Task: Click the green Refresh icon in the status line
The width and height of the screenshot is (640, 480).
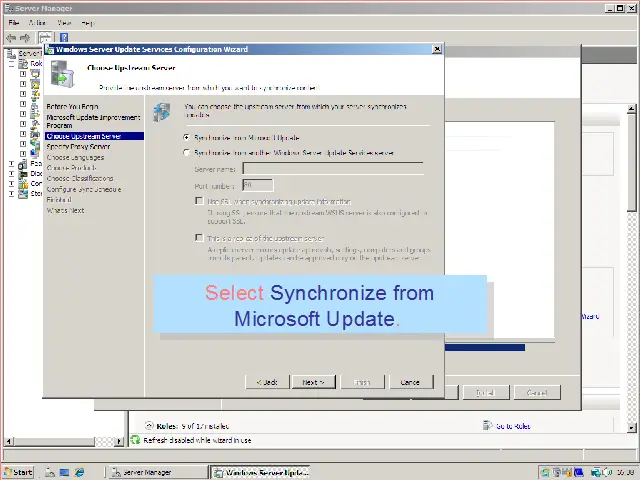Action: click(135, 440)
